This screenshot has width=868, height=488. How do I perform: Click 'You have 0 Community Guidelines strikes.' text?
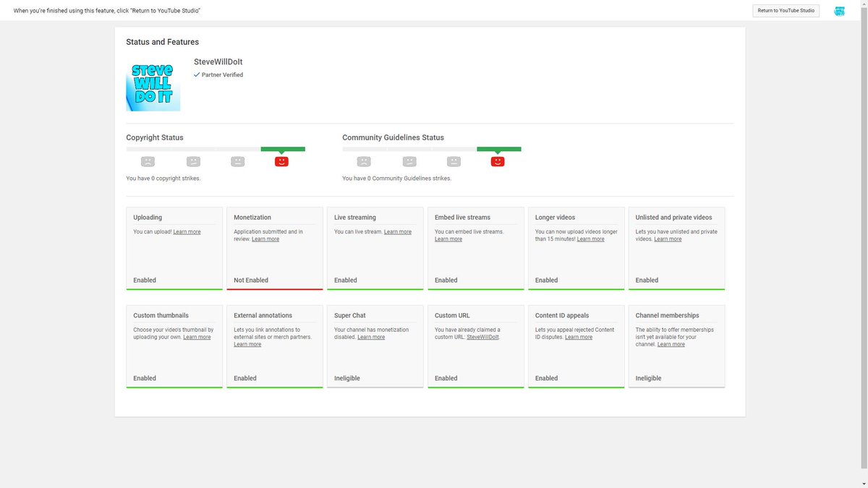coord(397,179)
